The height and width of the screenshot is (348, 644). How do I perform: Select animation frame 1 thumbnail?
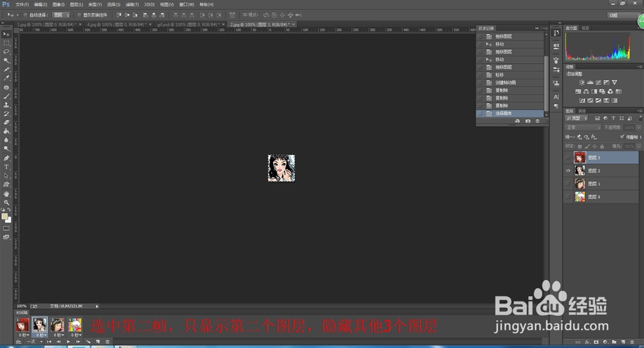pos(23,325)
